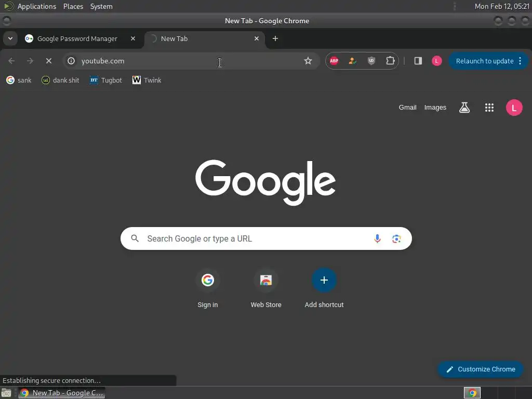Open the Google apps grid
The image size is (532, 399).
[x=489, y=108]
